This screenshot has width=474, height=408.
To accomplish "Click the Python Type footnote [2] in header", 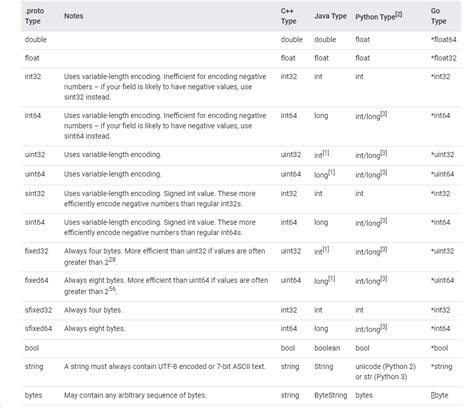I will [x=399, y=14].
